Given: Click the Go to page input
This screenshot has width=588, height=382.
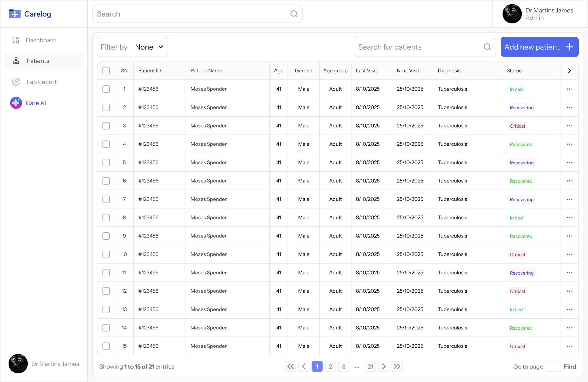Looking at the screenshot, I should pyautogui.click(x=553, y=367).
